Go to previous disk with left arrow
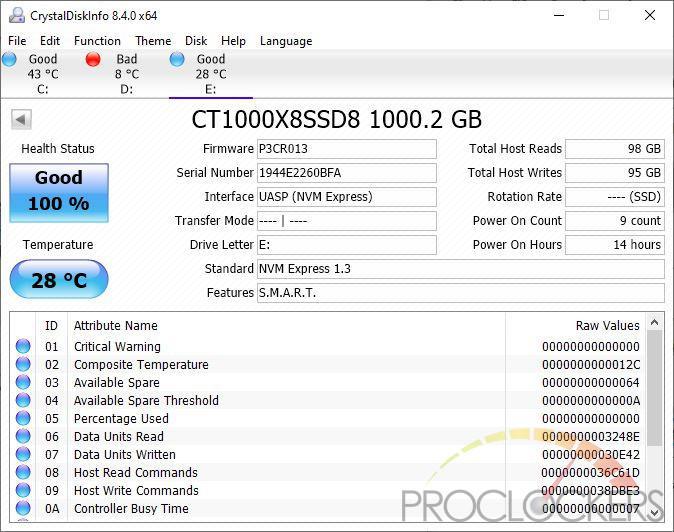The width and height of the screenshot is (674, 532). click(x=21, y=119)
